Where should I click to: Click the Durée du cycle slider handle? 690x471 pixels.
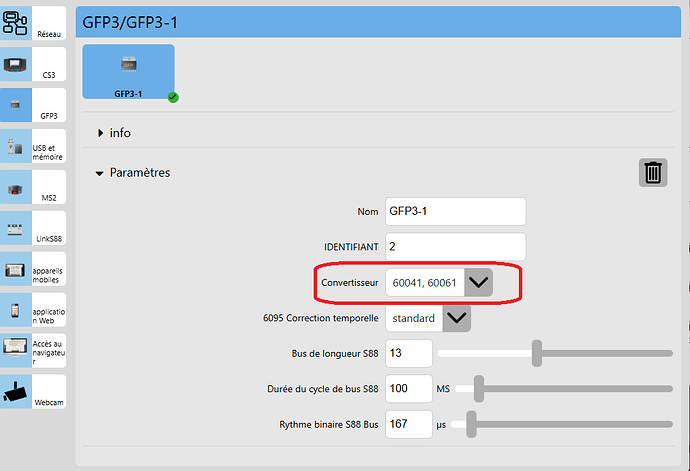[479, 387]
